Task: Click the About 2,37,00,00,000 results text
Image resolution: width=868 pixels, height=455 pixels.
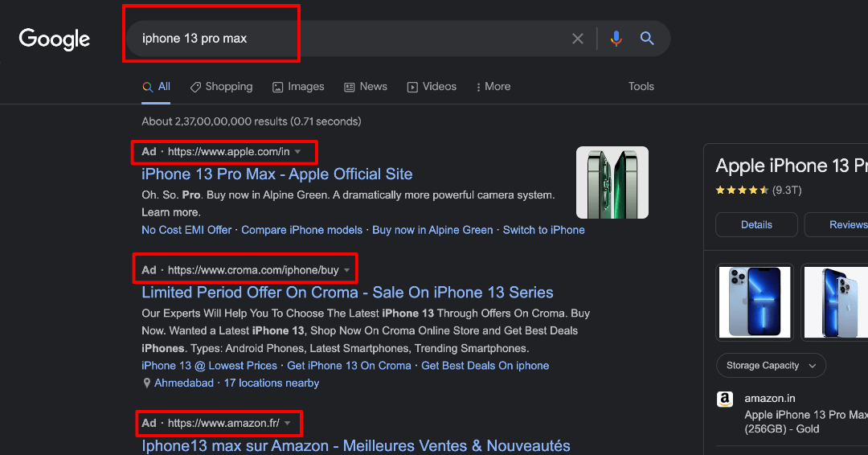Action: click(252, 121)
